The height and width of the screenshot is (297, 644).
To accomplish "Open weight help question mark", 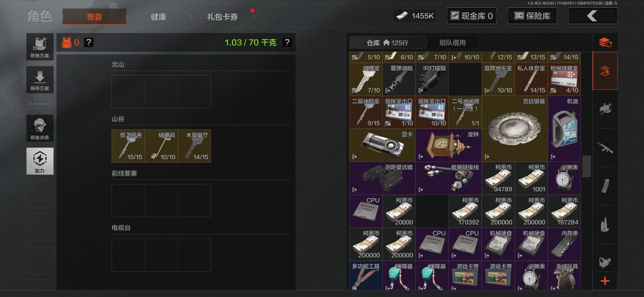I will coord(287,43).
